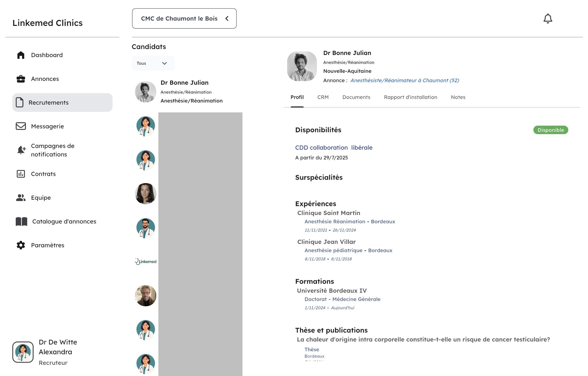Viewport: 588px width, 376px height.
Task: Open Paramètres with the gear icon
Action: click(x=21, y=245)
